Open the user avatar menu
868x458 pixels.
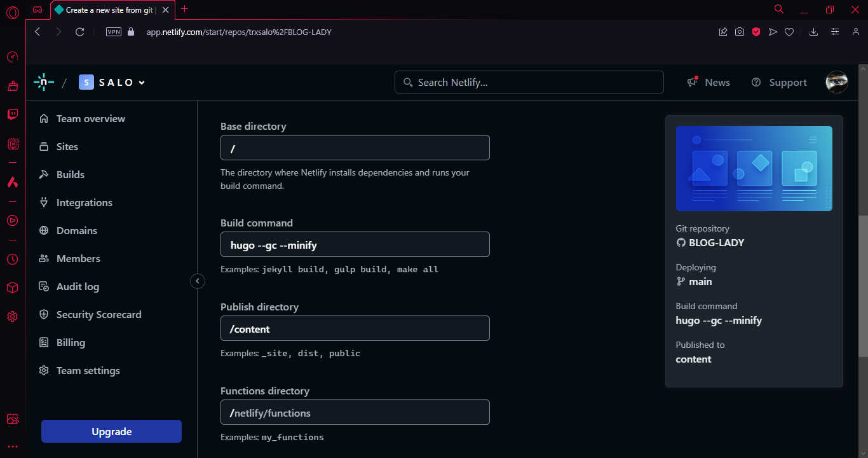pyautogui.click(x=837, y=82)
